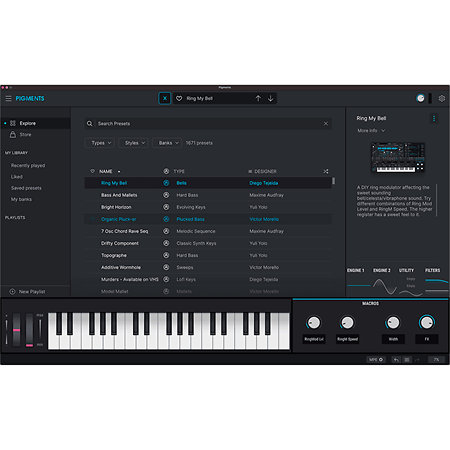Toggle the MPE button in status bar

(376, 360)
